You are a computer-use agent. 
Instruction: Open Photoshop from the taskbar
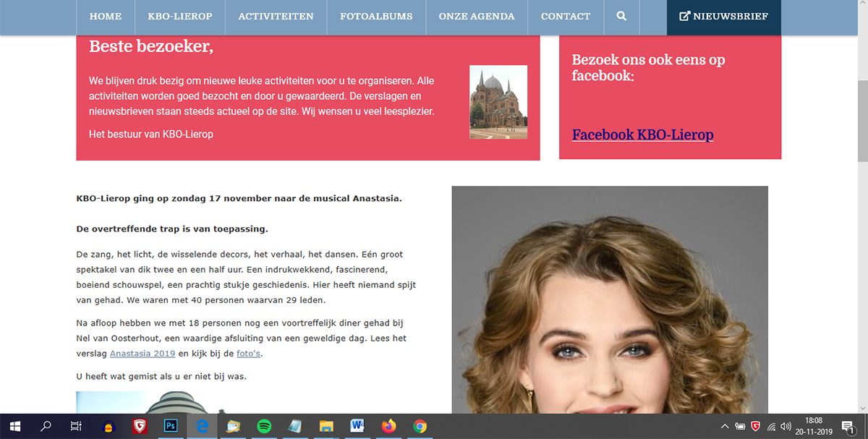171,426
